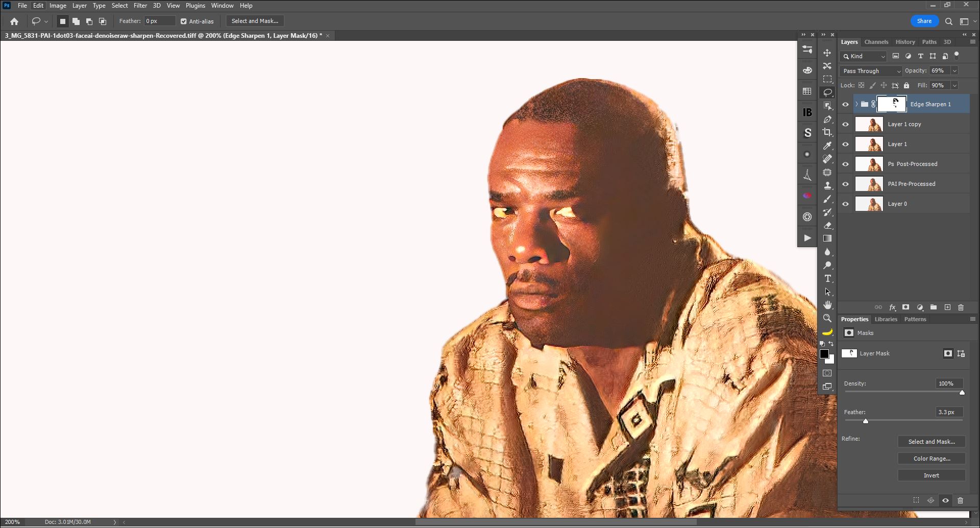The width and height of the screenshot is (980, 528).
Task: Select the Eyedropper tool
Action: tap(827, 146)
